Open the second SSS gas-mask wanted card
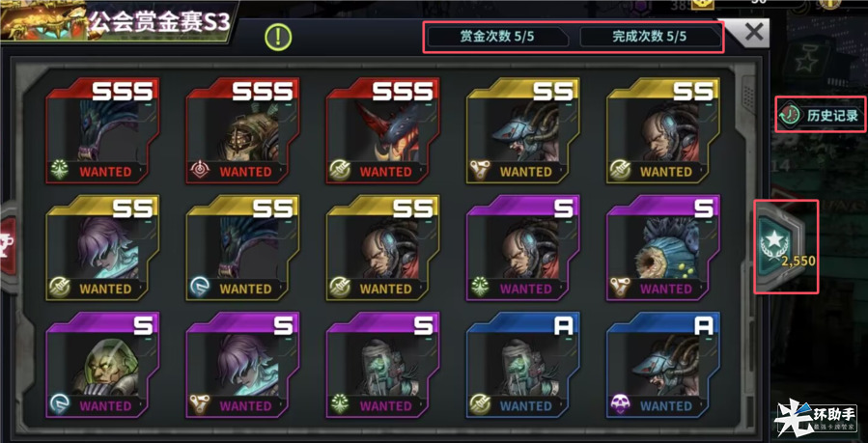This screenshot has height=443, width=868. [243, 130]
